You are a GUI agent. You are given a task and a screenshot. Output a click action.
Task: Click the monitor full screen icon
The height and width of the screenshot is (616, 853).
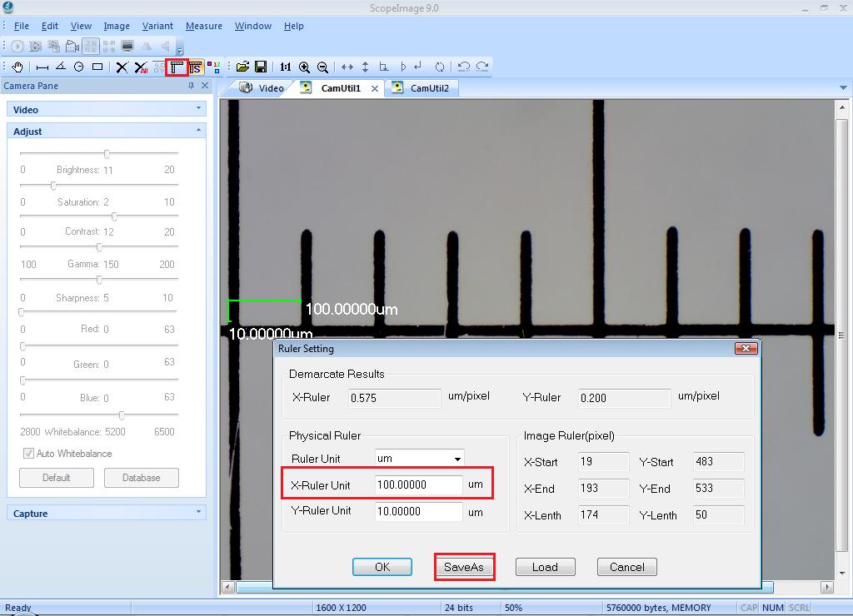[x=127, y=47]
